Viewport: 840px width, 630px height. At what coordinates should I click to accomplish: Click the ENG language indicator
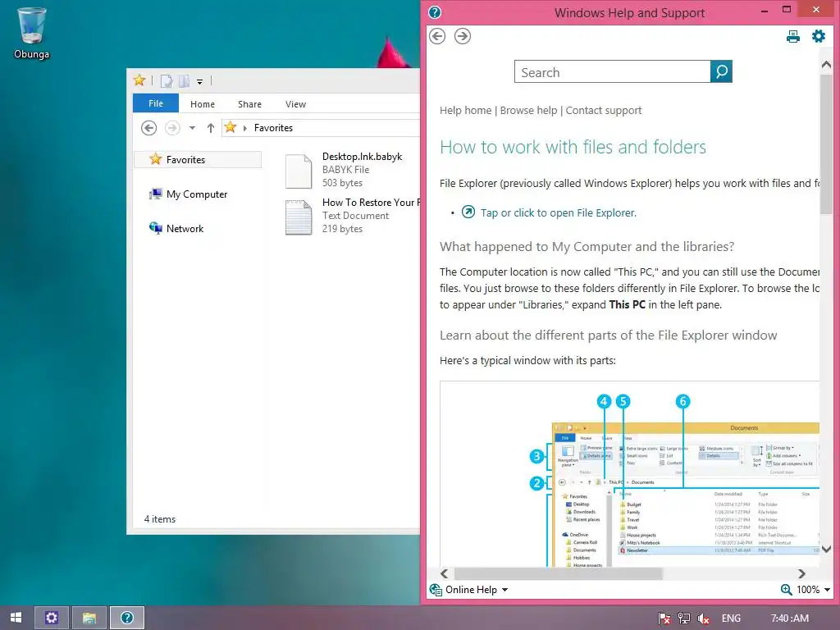click(x=731, y=619)
